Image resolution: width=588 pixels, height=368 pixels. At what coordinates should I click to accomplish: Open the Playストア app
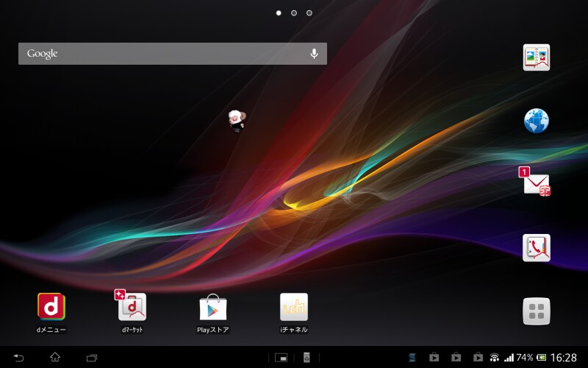(213, 307)
